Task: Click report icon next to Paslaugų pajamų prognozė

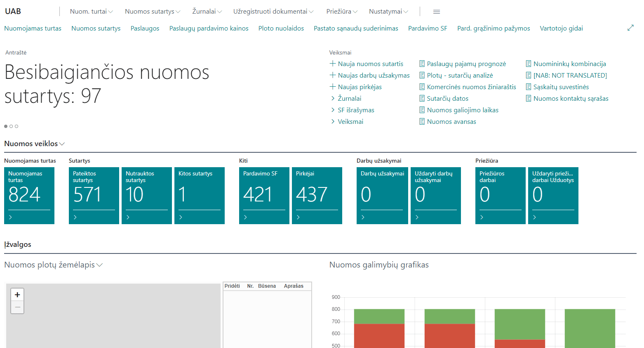Action: pos(422,64)
